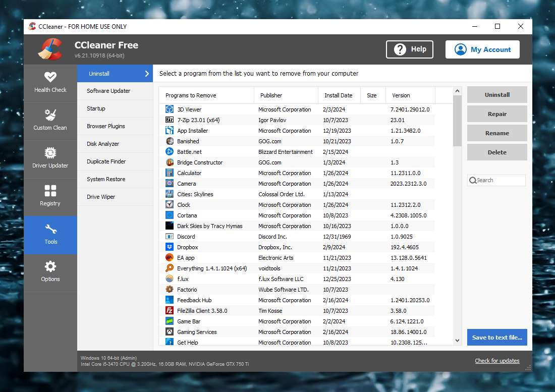Click the EA app icon
Image resolution: width=555 pixels, height=392 pixels.
click(x=170, y=258)
